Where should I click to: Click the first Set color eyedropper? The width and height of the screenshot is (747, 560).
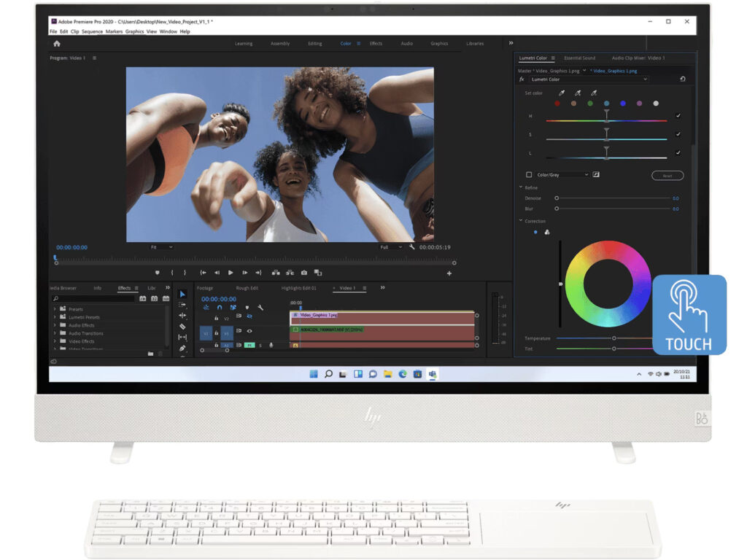(x=561, y=93)
